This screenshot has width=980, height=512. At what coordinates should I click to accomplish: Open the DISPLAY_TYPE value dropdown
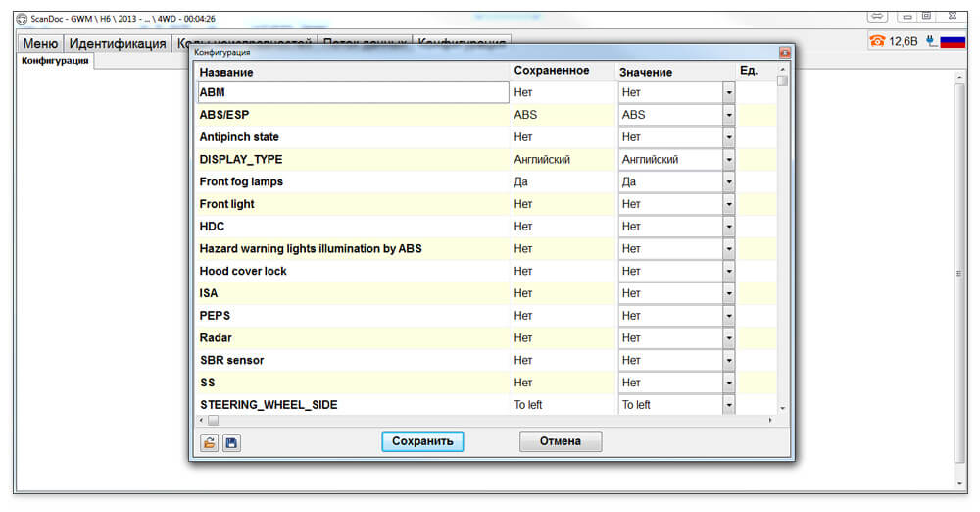[729, 160]
